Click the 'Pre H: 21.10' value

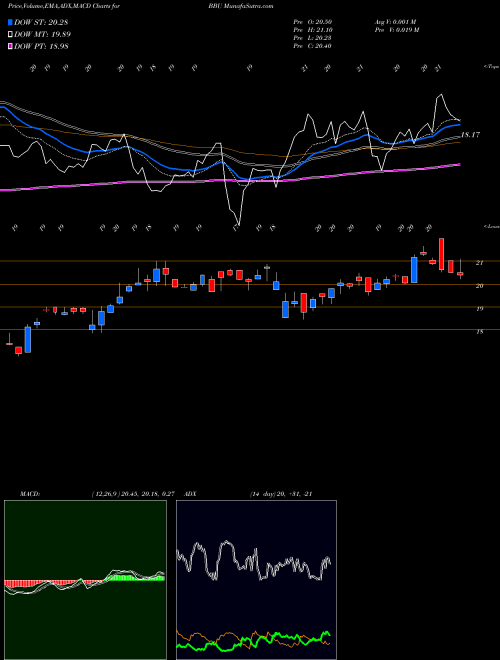(313, 30)
